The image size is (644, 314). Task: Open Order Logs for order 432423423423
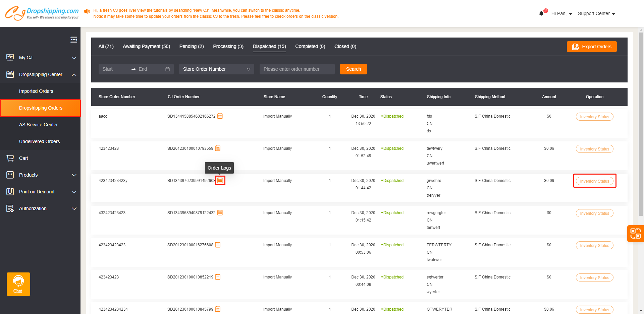click(220, 213)
